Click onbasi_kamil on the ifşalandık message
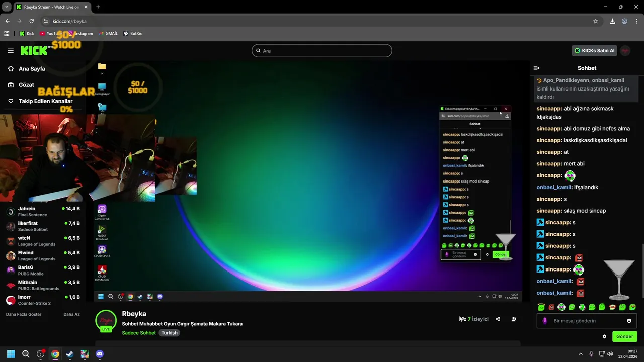Screen dimensions: 644x362 (x=554, y=187)
